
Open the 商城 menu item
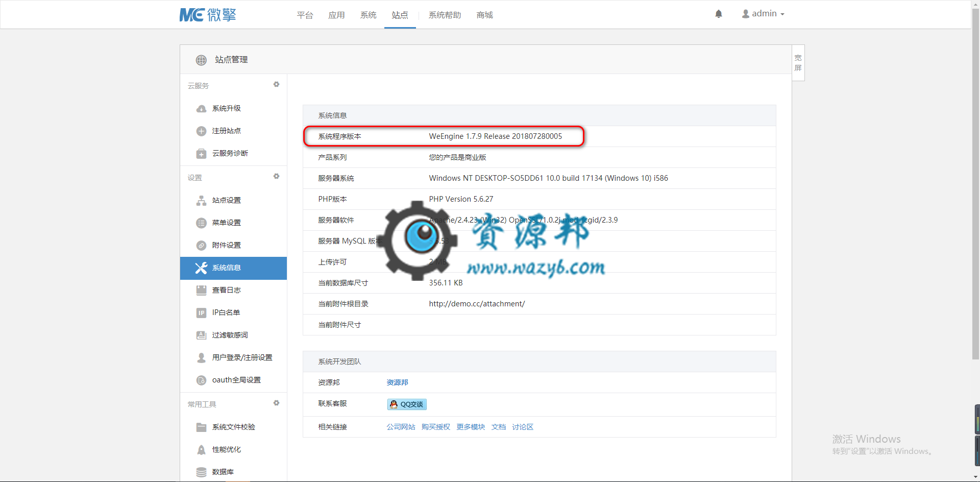[x=484, y=15]
